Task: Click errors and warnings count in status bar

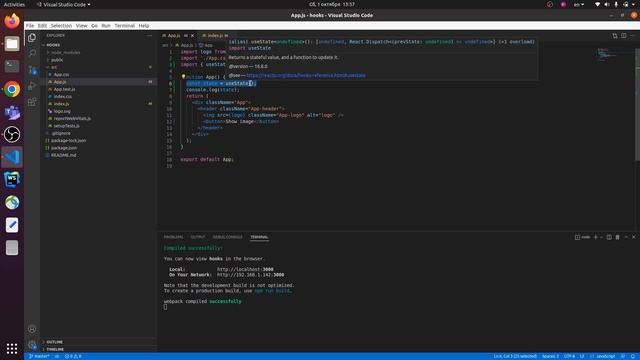Action: [x=73, y=356]
